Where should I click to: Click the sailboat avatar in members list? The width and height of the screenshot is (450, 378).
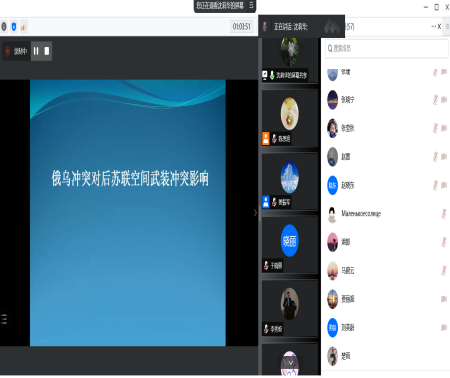(332, 270)
